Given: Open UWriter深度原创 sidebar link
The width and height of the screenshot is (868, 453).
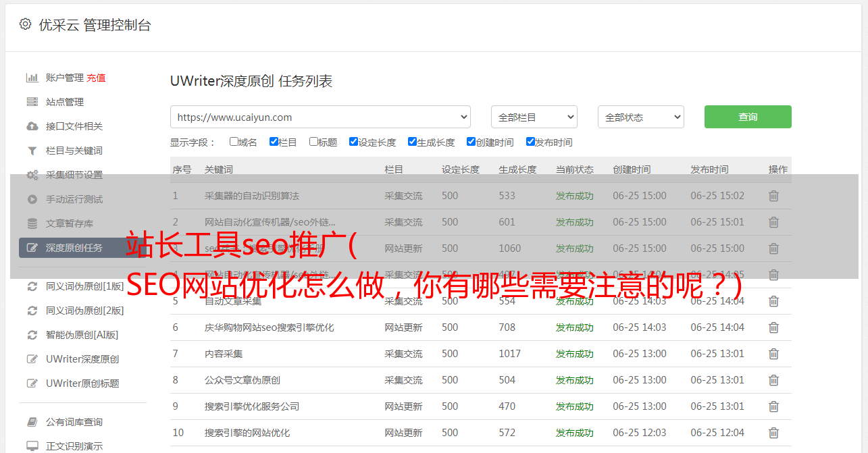Looking at the screenshot, I should coord(82,359).
